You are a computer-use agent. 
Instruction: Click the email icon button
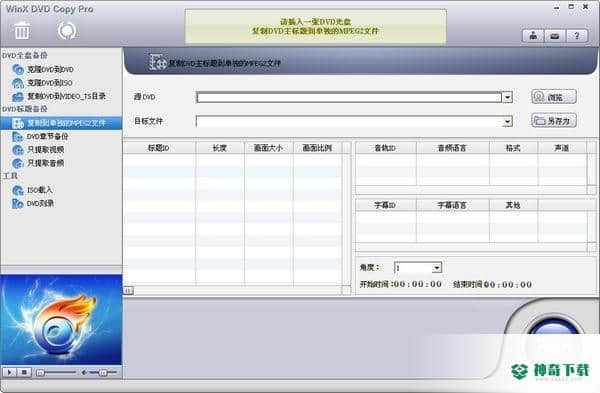point(555,36)
